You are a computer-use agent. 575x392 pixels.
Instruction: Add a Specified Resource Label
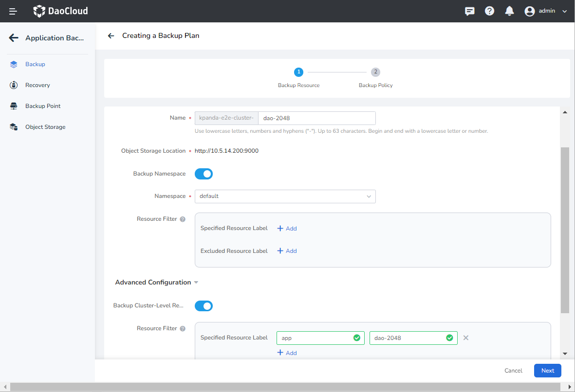[287, 228]
